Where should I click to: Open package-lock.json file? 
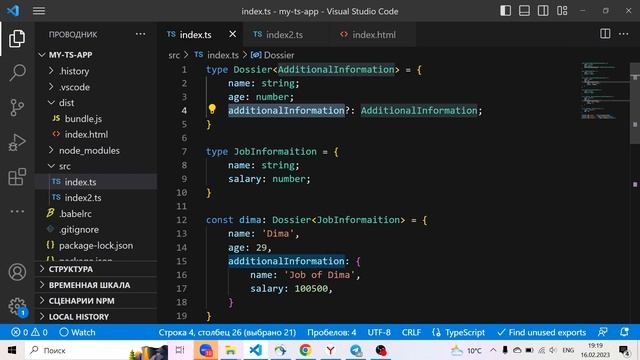pyautogui.click(x=96, y=246)
